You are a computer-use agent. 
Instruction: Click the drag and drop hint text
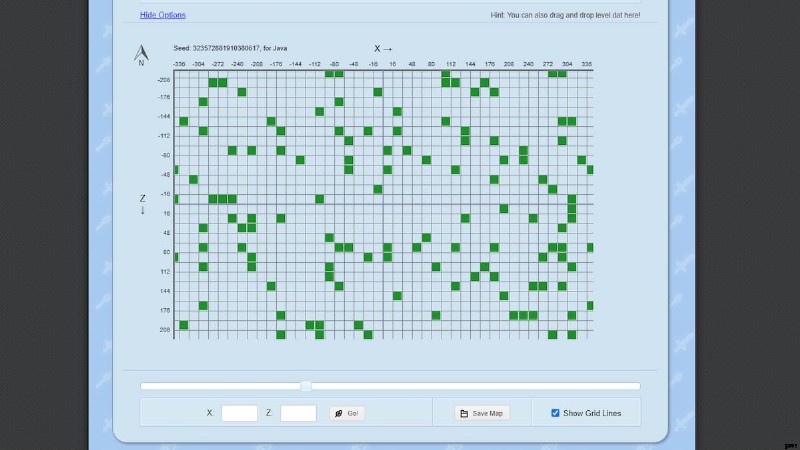[565, 15]
